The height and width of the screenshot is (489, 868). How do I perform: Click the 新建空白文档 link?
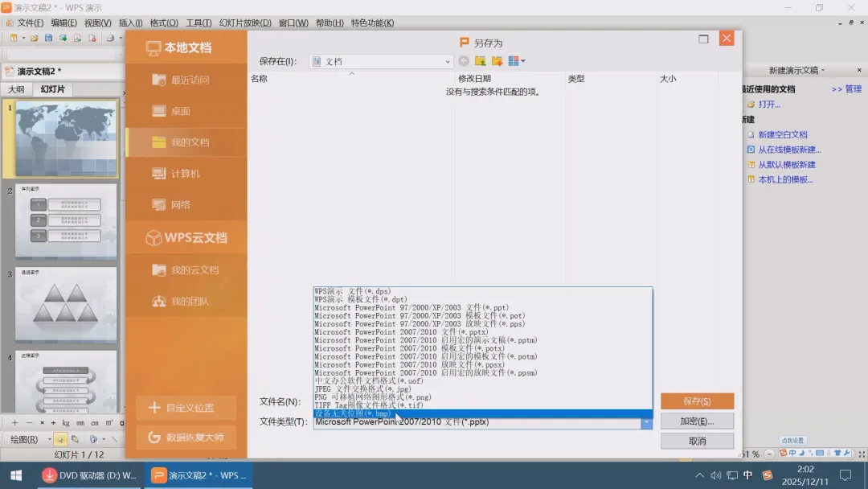783,134
